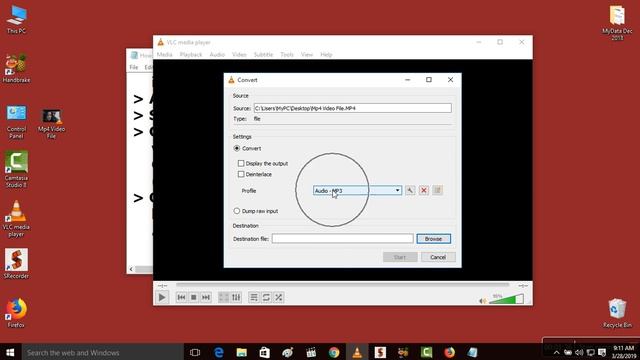
Task: Toggle loop mode in VLC
Action: click(x=266, y=297)
